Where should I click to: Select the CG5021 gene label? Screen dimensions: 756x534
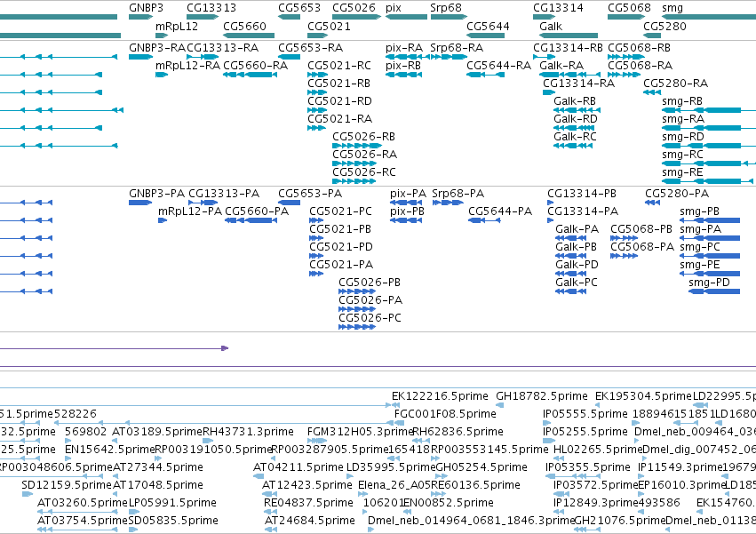point(329,26)
